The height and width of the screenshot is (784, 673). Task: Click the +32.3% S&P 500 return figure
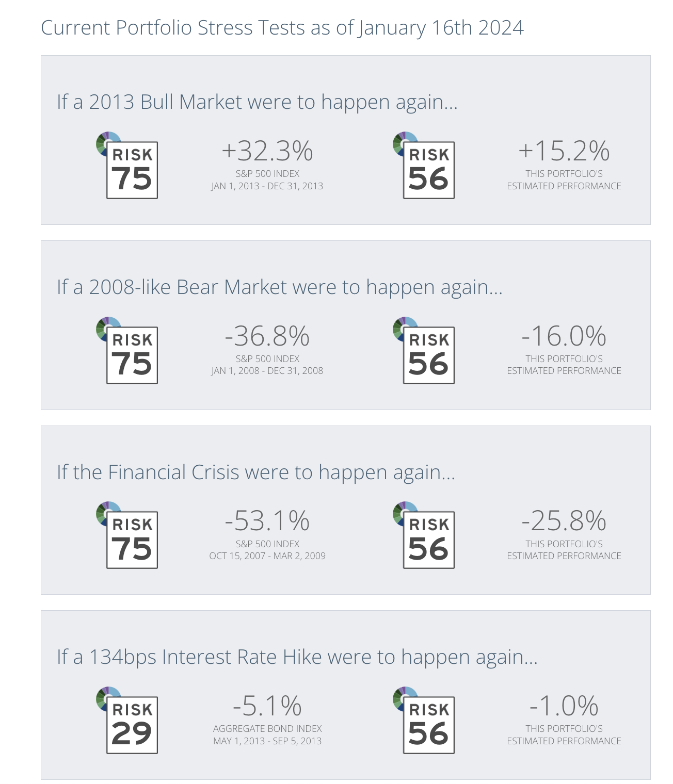(x=267, y=151)
